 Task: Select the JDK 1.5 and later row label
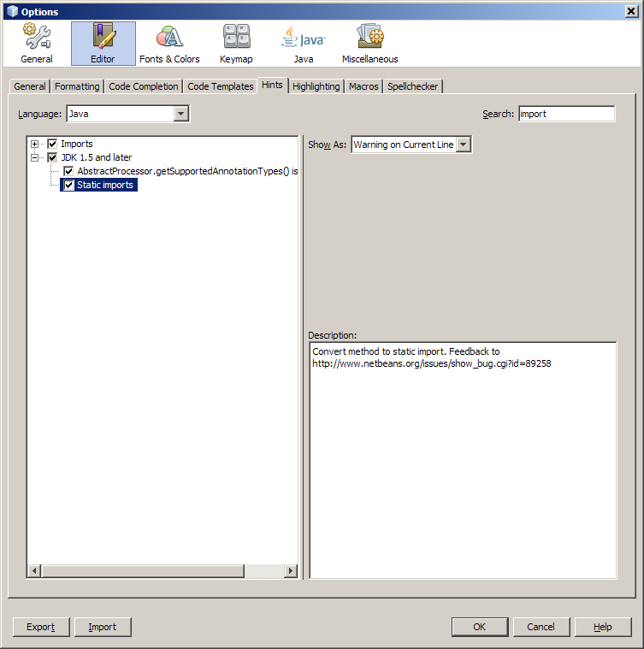pyautogui.click(x=97, y=157)
